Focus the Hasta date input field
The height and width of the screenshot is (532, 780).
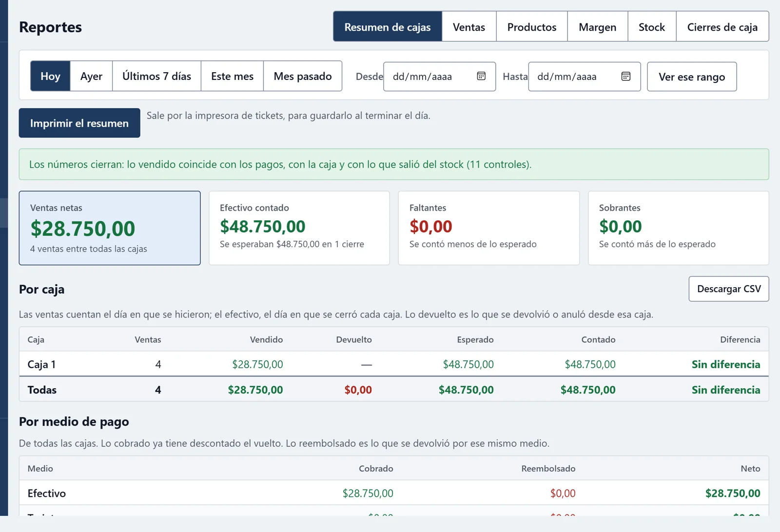[584, 77]
